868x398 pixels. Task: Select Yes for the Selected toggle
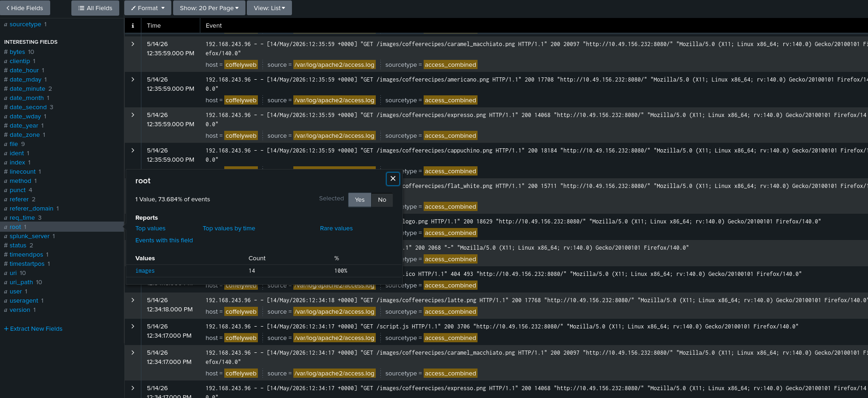click(x=360, y=199)
